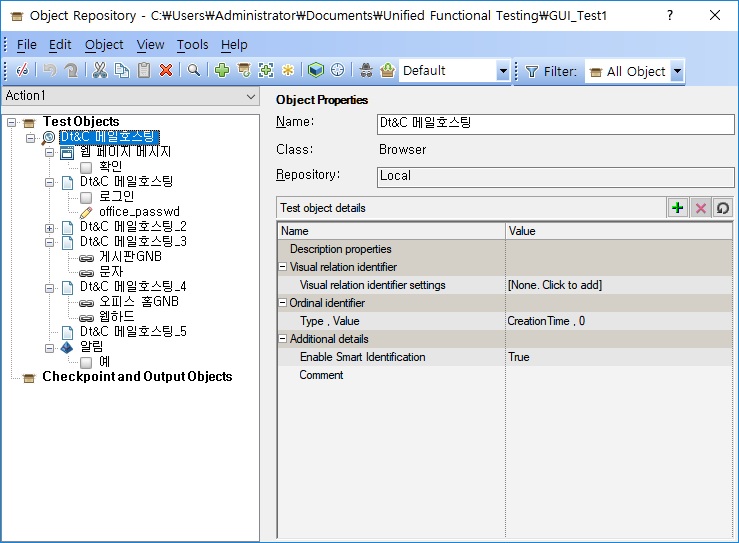Click Update from Application icon
739x543 pixels.
244,71
